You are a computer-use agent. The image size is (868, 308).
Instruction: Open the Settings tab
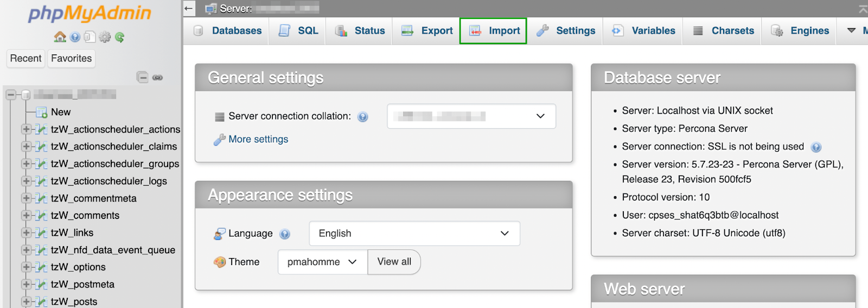[x=565, y=31]
